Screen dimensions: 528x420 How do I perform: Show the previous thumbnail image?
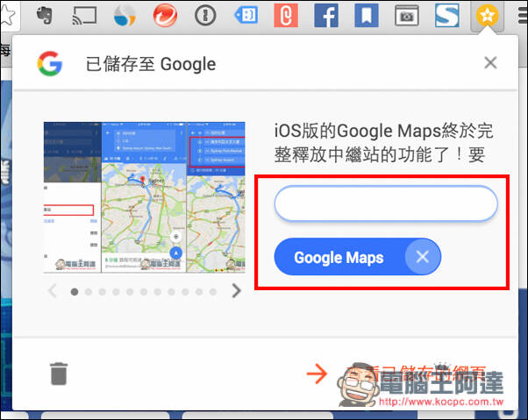pyautogui.click(x=53, y=291)
